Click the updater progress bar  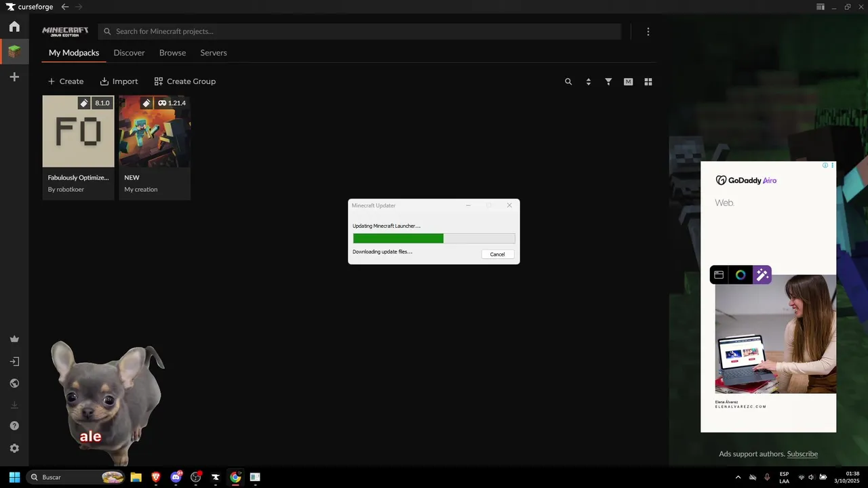click(x=434, y=239)
